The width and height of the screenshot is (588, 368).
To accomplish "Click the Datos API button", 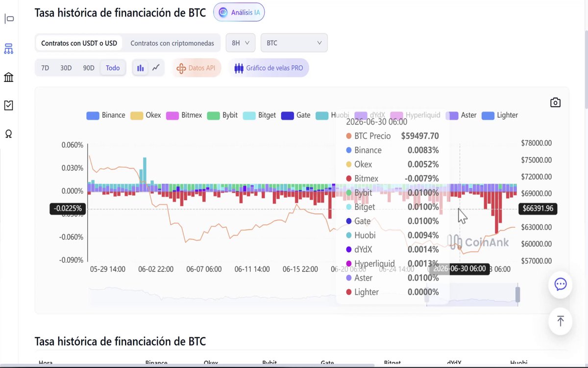I will 196,68.
